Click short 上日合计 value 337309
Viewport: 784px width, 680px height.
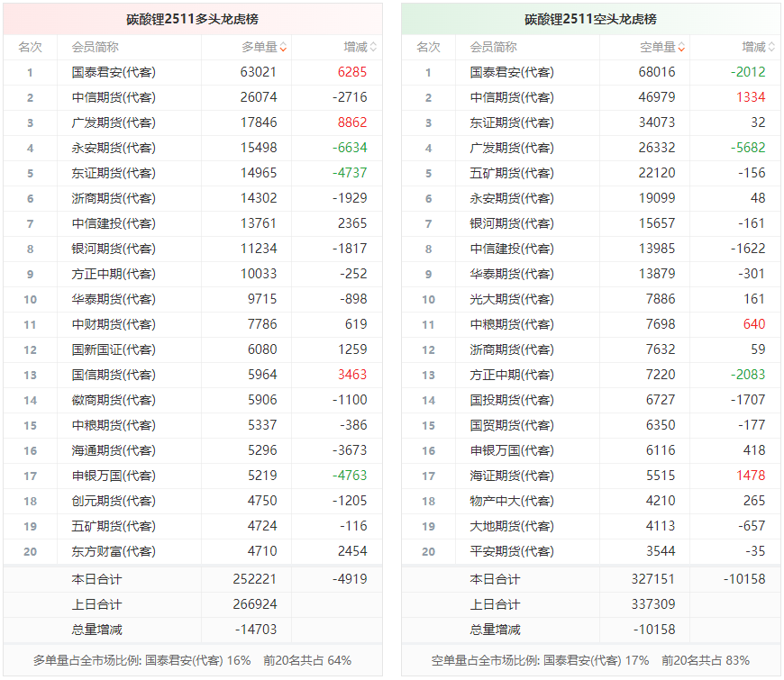click(653, 604)
